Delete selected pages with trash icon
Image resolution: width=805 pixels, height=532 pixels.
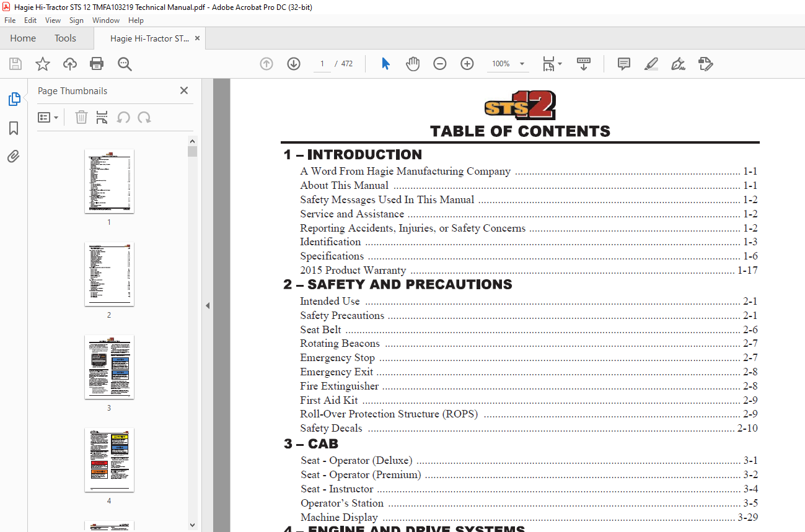[81, 117]
